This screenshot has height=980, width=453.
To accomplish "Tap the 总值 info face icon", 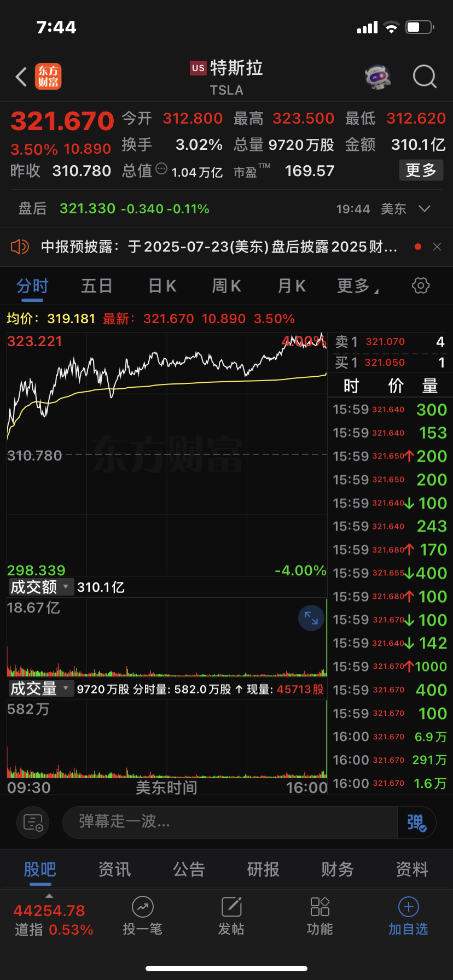I will coord(161,169).
